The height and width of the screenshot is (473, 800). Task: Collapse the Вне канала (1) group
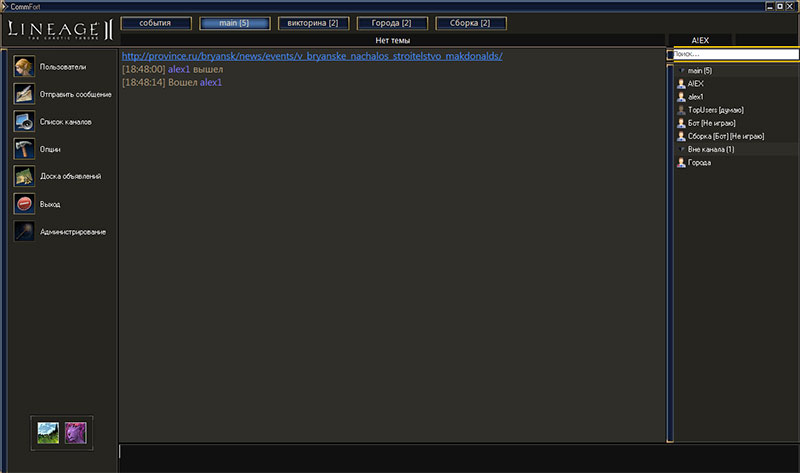681,149
